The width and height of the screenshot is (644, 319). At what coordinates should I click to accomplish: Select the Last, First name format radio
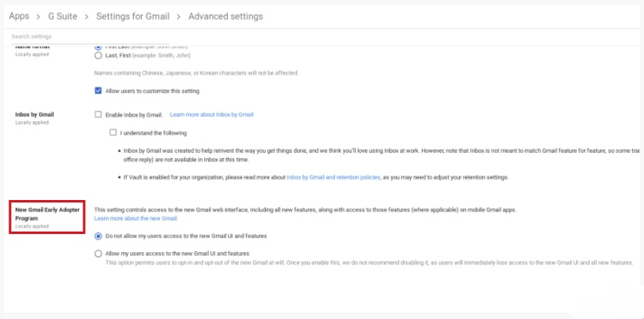(x=99, y=55)
